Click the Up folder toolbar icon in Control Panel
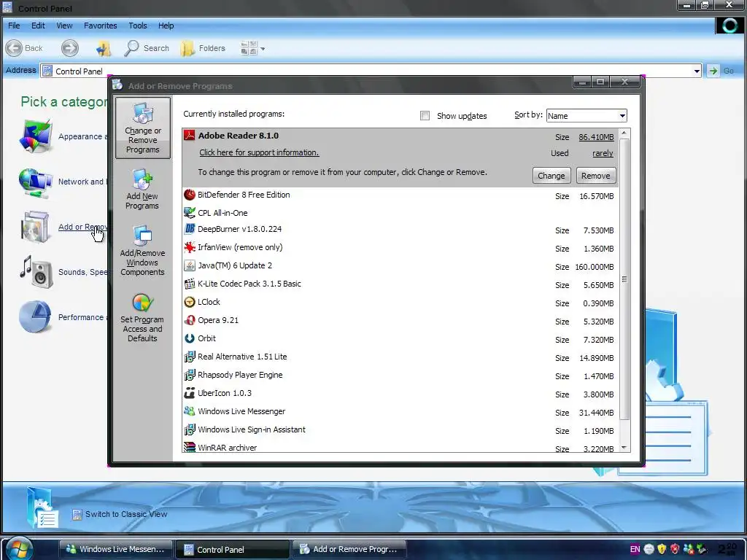This screenshot has height=560, width=747. coord(103,48)
